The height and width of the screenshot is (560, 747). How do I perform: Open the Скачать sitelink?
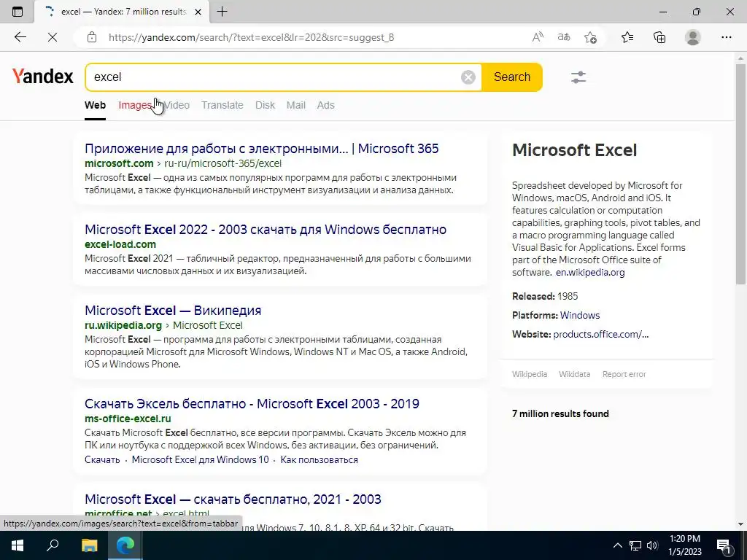coord(102,460)
